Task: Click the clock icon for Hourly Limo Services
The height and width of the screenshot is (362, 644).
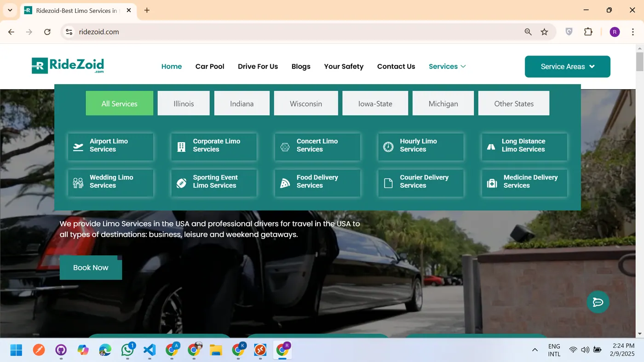Action: (x=388, y=147)
